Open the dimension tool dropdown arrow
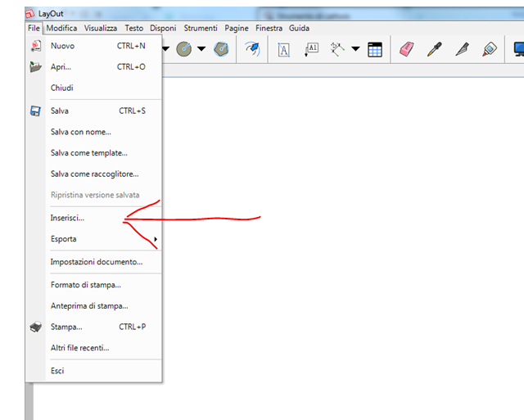Screen dimensions: 524x420 coord(355,50)
